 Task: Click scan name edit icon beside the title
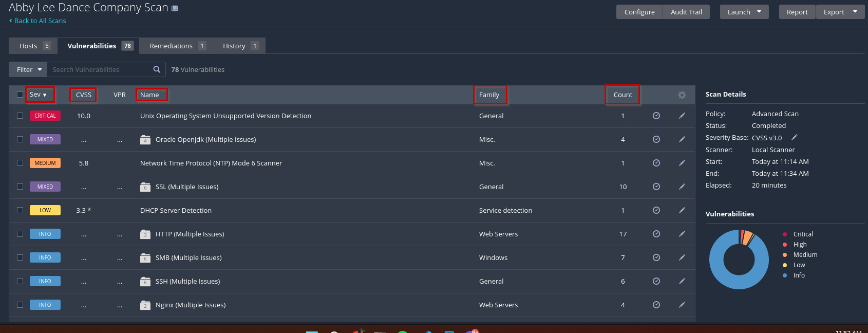(x=175, y=8)
